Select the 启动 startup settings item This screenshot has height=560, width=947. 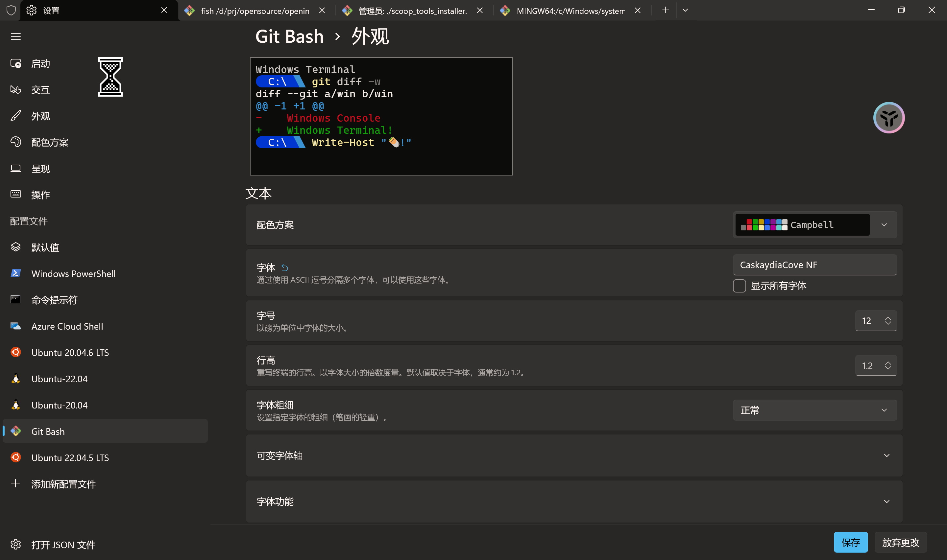coord(105,63)
